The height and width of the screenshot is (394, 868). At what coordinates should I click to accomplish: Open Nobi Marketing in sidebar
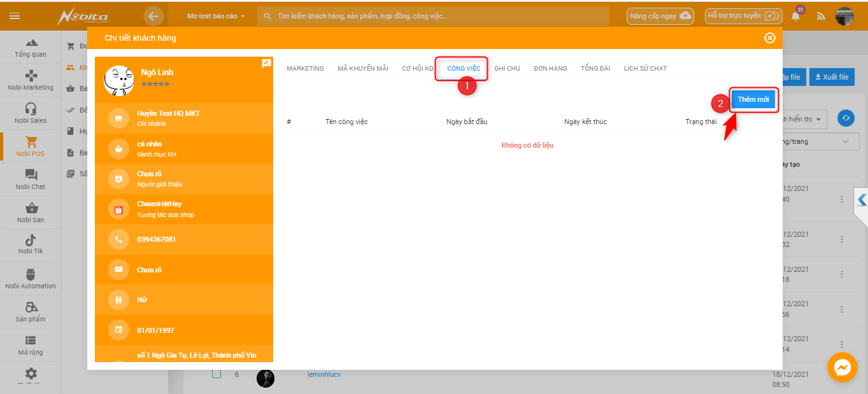[x=30, y=80]
